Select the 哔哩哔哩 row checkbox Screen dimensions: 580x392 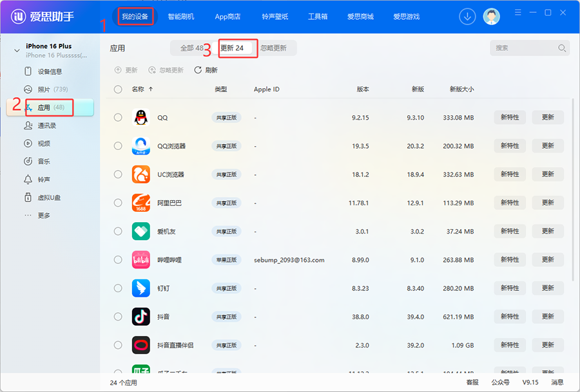118,260
